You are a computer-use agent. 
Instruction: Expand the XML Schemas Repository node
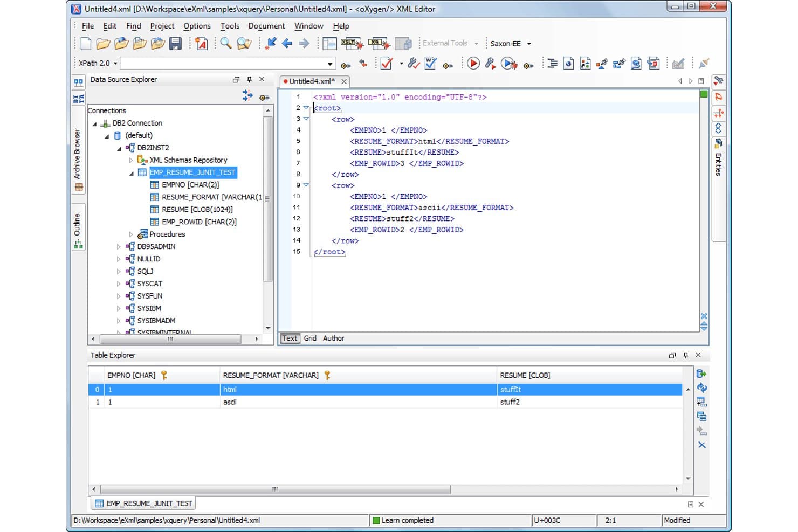pyautogui.click(x=131, y=160)
